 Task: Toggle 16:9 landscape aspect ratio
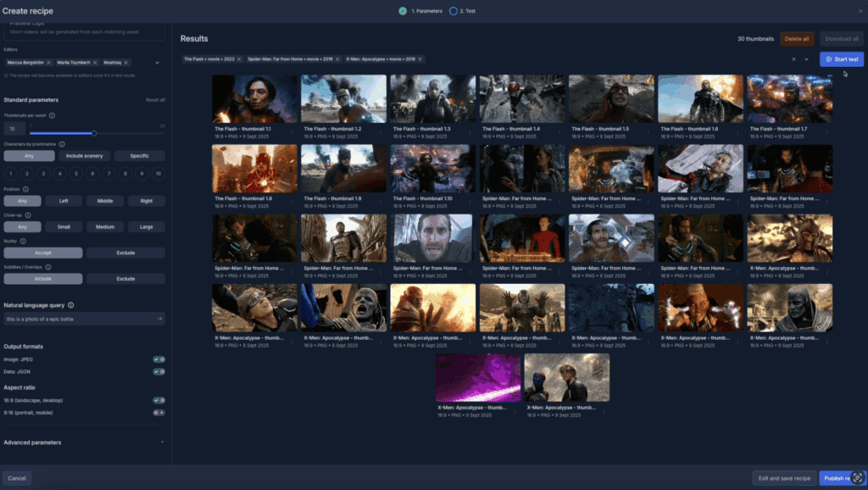click(x=159, y=400)
